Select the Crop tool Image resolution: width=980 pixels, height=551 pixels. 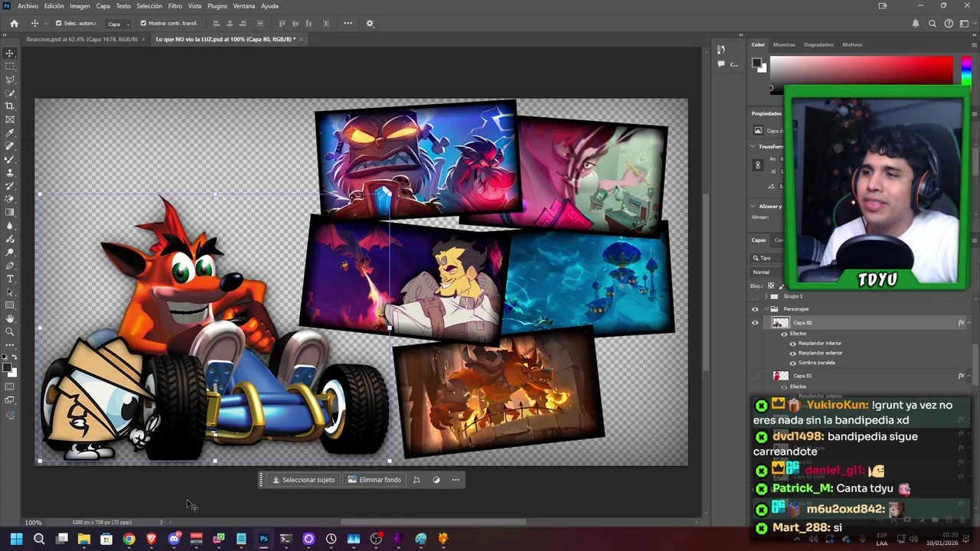tap(10, 106)
